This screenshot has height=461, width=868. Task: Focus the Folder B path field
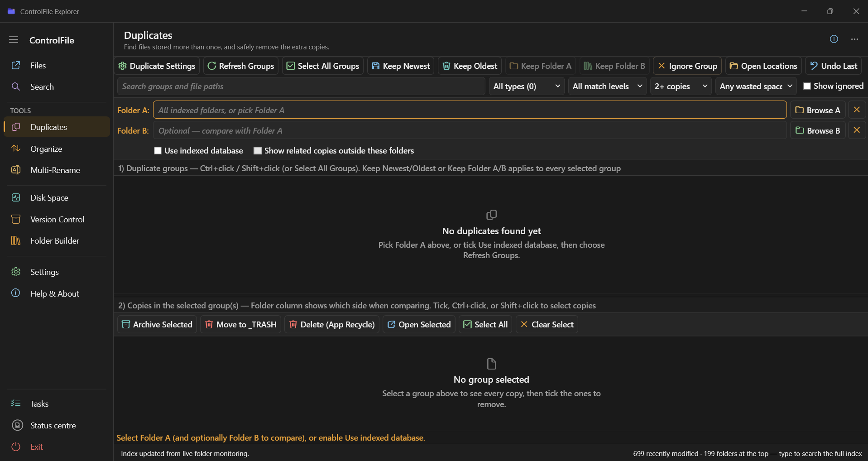click(470, 130)
